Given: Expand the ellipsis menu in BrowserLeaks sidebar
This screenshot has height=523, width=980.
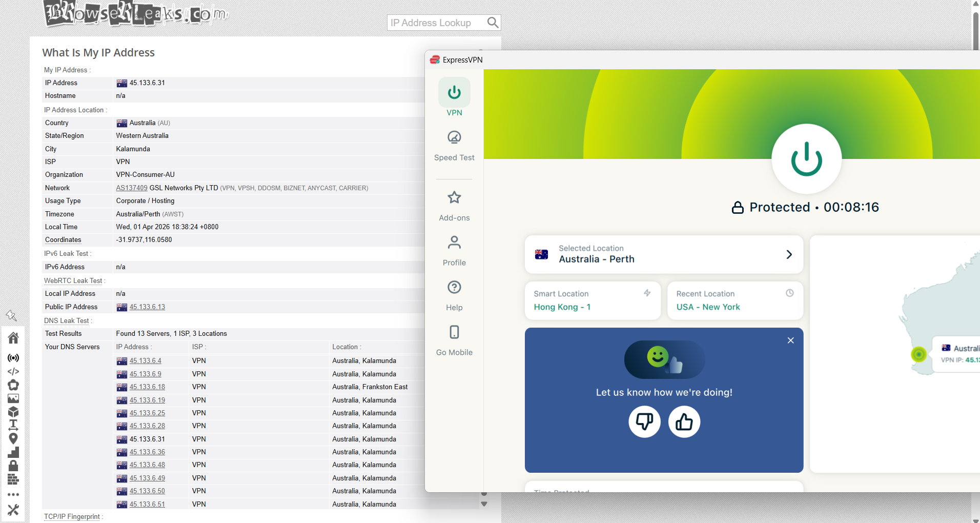Looking at the screenshot, I should click(13, 494).
